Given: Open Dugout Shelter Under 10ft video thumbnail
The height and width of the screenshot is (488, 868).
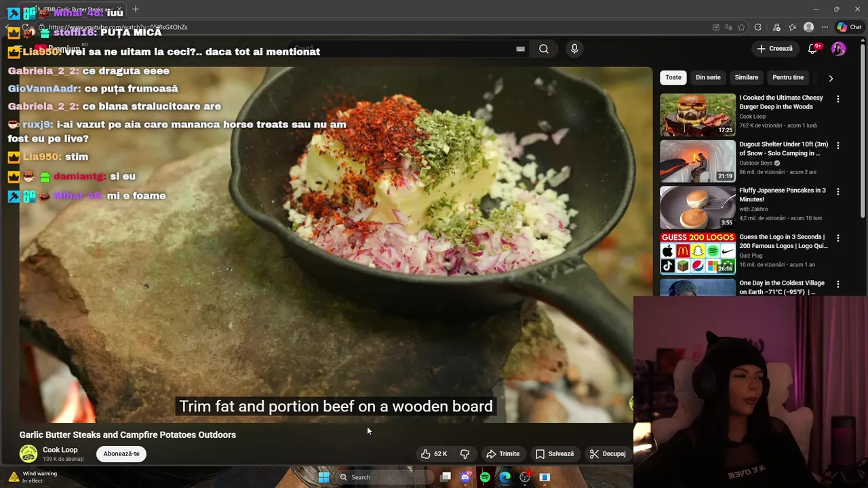Looking at the screenshot, I should click(698, 161).
